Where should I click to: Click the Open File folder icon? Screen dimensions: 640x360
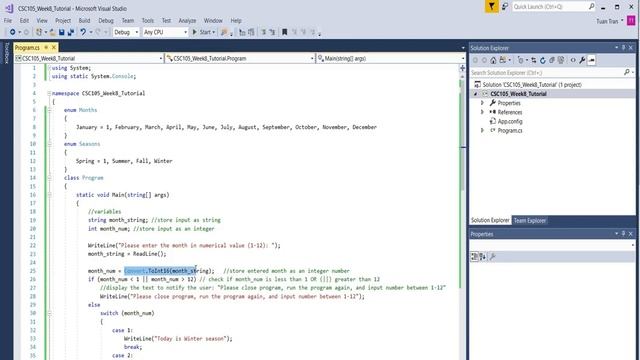click(52, 32)
